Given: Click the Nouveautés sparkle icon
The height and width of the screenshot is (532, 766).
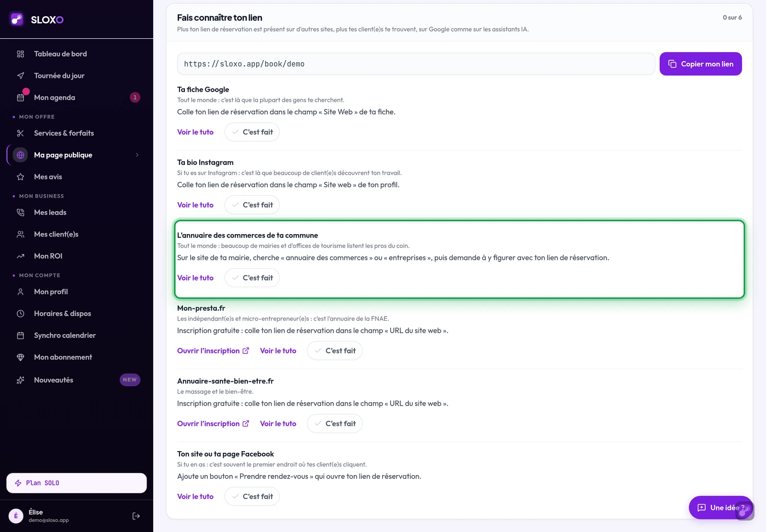Looking at the screenshot, I should click(x=21, y=380).
